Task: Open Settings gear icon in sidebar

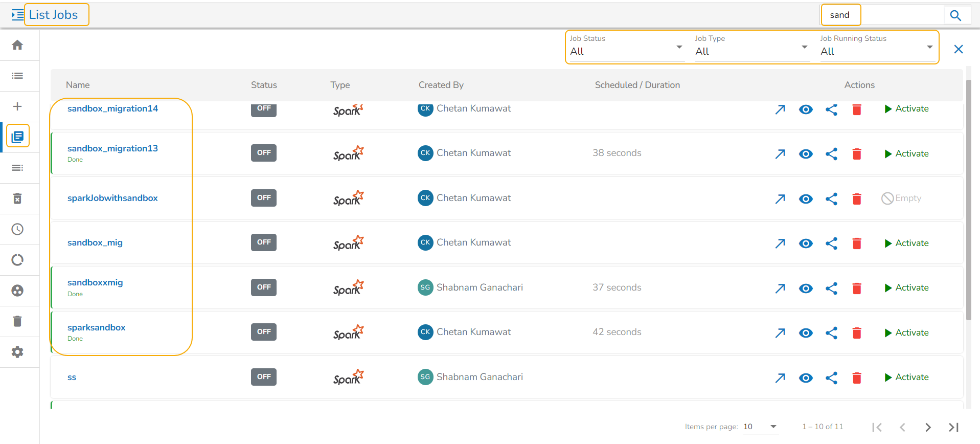Action: pos(17,352)
